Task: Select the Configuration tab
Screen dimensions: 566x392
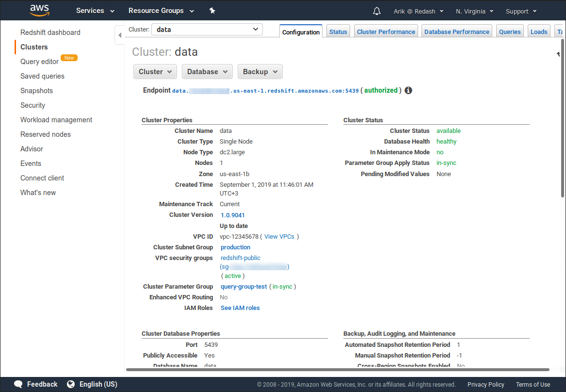Action: (x=301, y=32)
